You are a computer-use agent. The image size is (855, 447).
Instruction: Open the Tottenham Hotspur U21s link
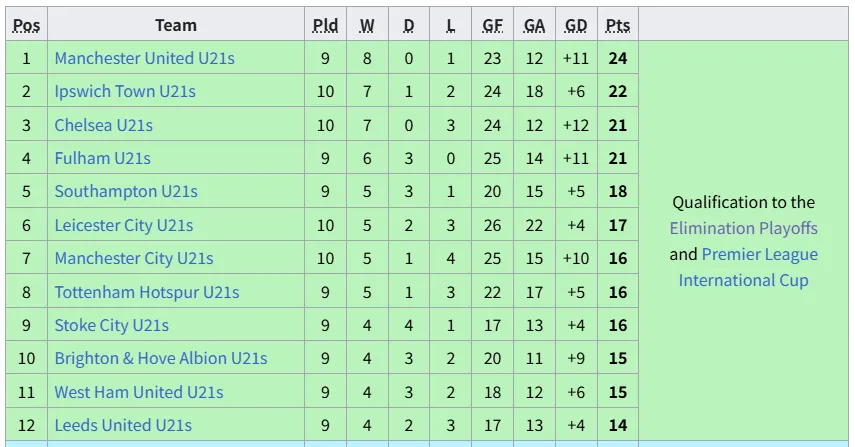coord(147,292)
